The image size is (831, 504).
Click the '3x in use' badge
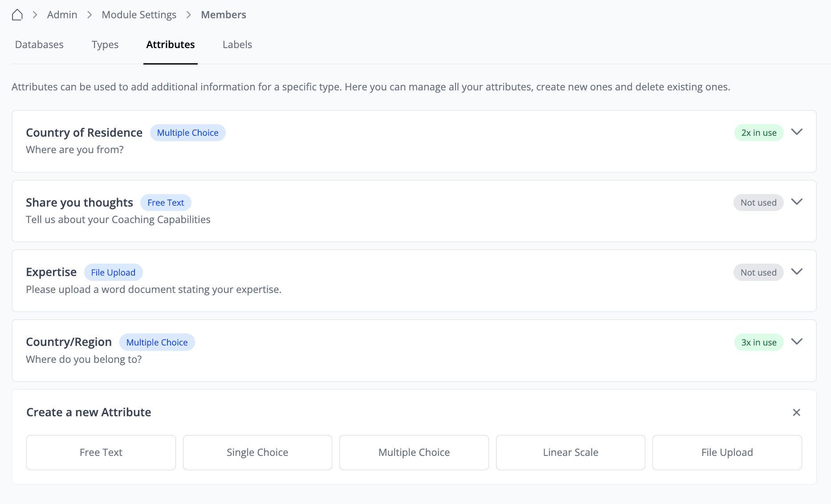click(x=758, y=342)
